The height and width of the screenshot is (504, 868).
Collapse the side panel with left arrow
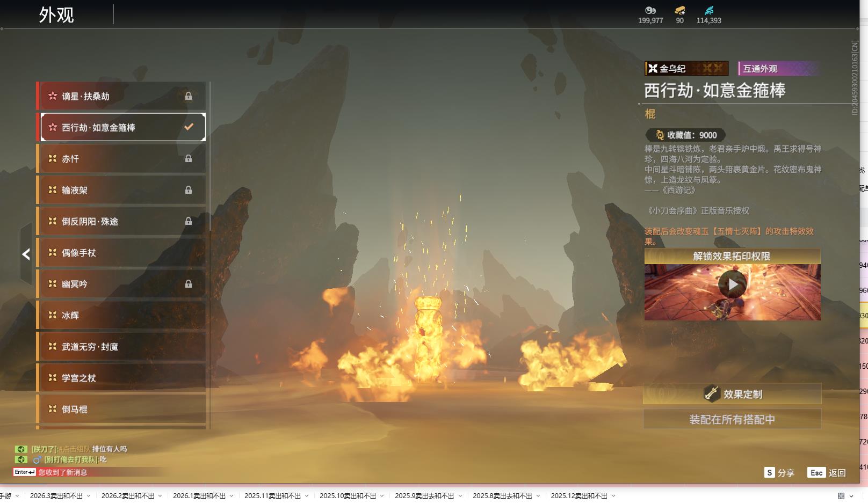(x=26, y=254)
